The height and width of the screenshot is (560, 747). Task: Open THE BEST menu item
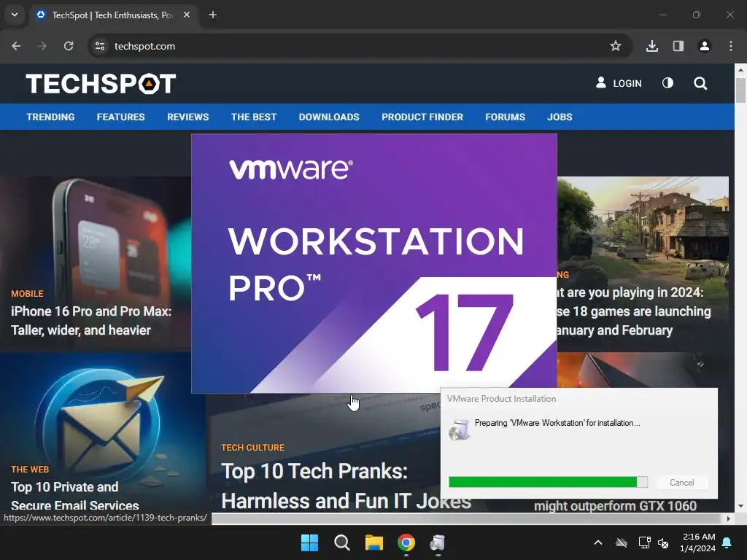253,117
